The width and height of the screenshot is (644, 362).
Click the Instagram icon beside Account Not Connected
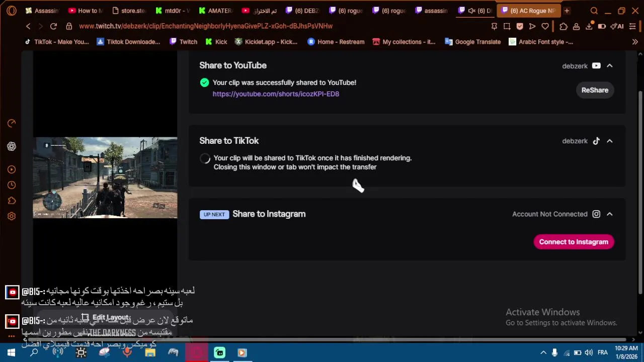point(596,214)
